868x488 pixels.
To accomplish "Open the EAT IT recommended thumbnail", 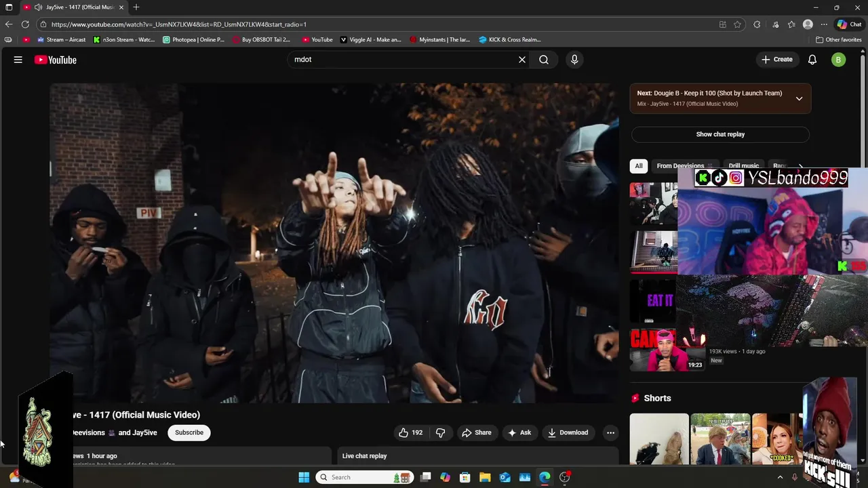I will click(x=653, y=300).
